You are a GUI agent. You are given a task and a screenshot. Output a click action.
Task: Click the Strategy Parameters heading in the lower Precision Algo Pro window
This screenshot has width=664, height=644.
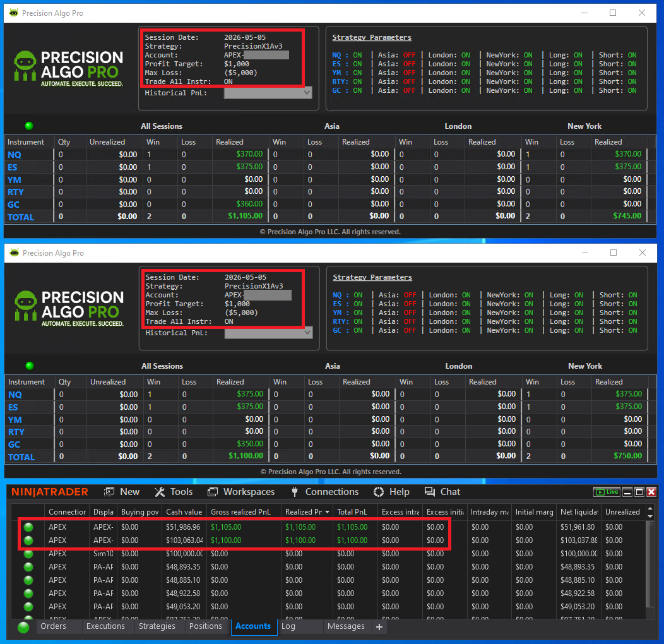coord(372,277)
